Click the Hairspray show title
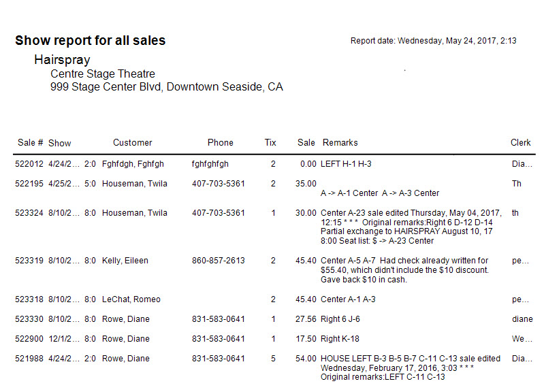The height and width of the screenshot is (392, 544). click(62, 60)
